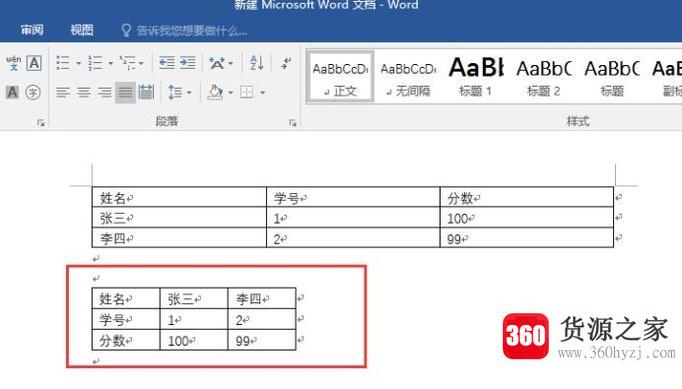This screenshot has width=682, height=389.
Task: Toggle character shading icon
Action: 12,92
